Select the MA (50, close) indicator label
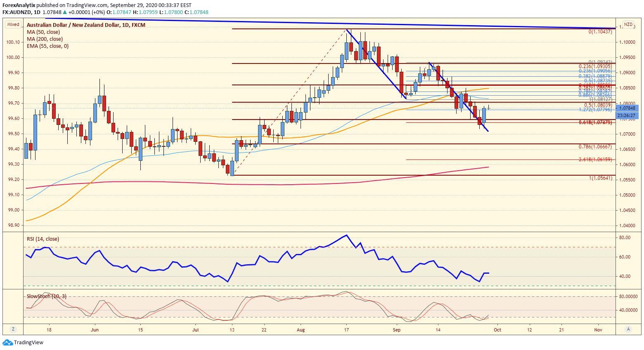The image size is (644, 350). (x=43, y=32)
